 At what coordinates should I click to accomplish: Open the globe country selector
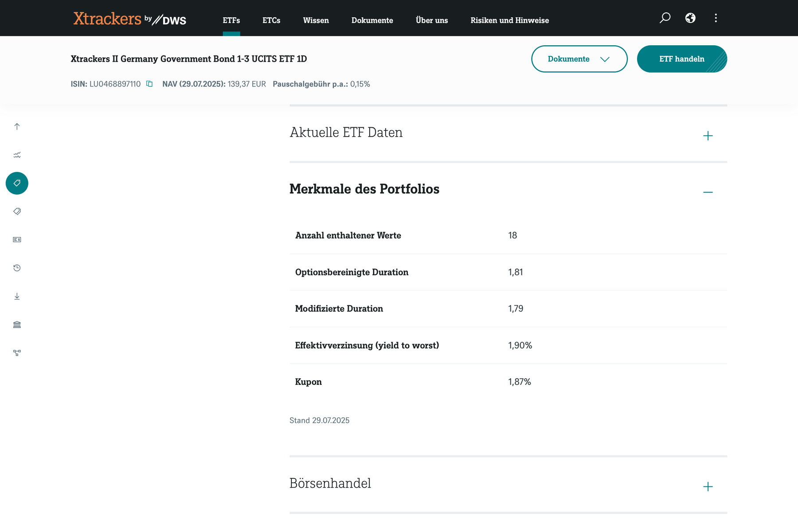[x=690, y=18]
